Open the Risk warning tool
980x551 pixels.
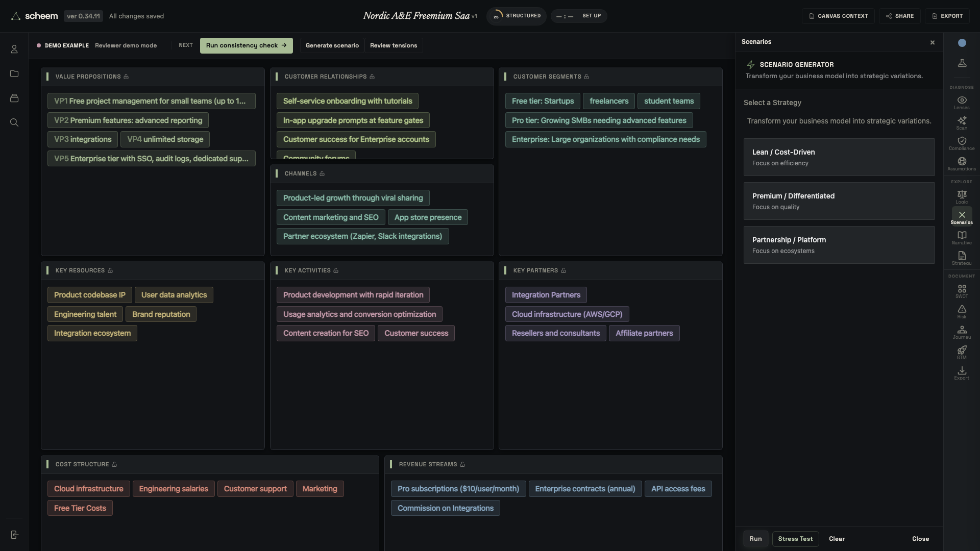[962, 312]
